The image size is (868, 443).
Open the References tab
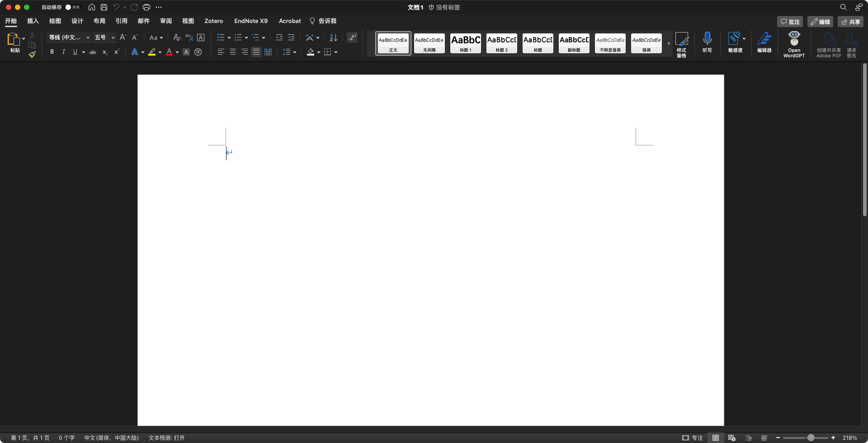(122, 21)
